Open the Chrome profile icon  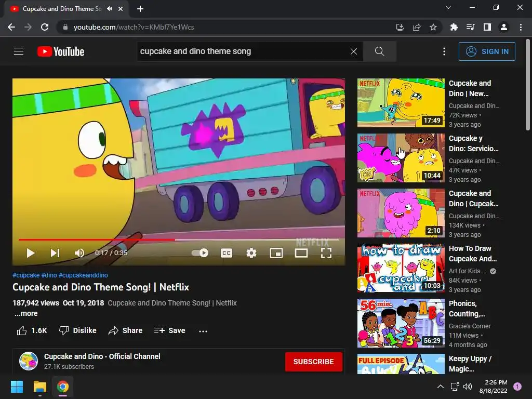[x=504, y=27]
